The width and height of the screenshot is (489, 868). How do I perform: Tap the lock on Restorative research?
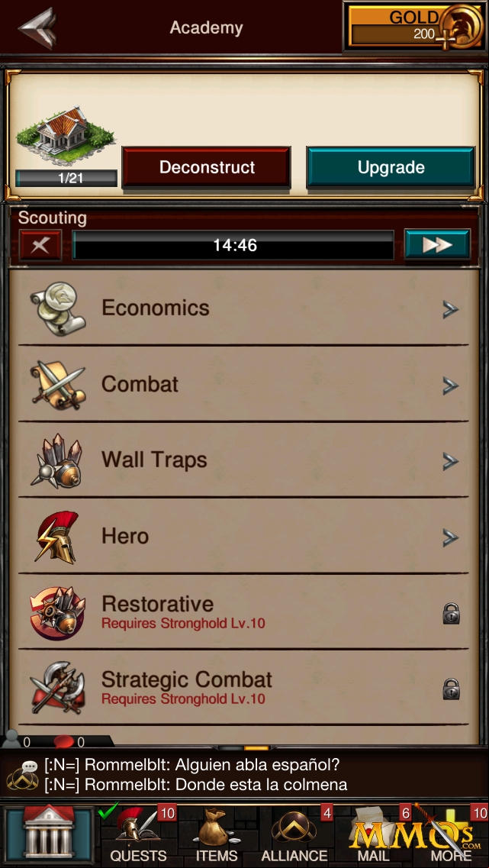tap(452, 613)
